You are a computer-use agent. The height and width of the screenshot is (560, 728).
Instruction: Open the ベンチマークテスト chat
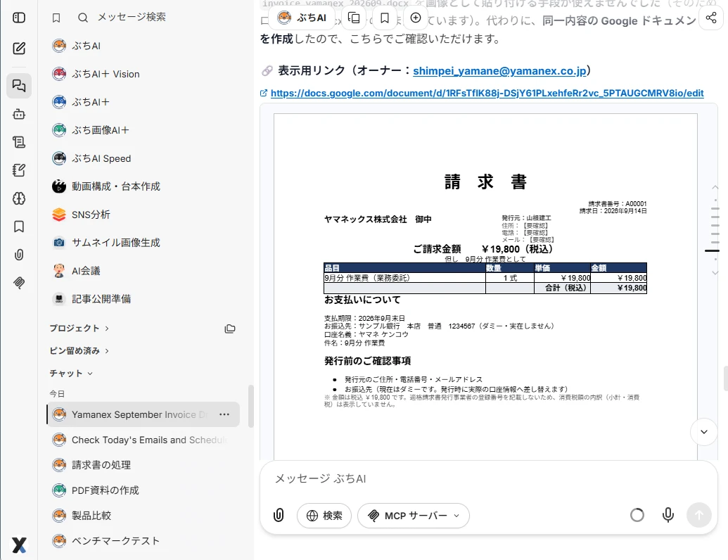[x=143, y=540]
